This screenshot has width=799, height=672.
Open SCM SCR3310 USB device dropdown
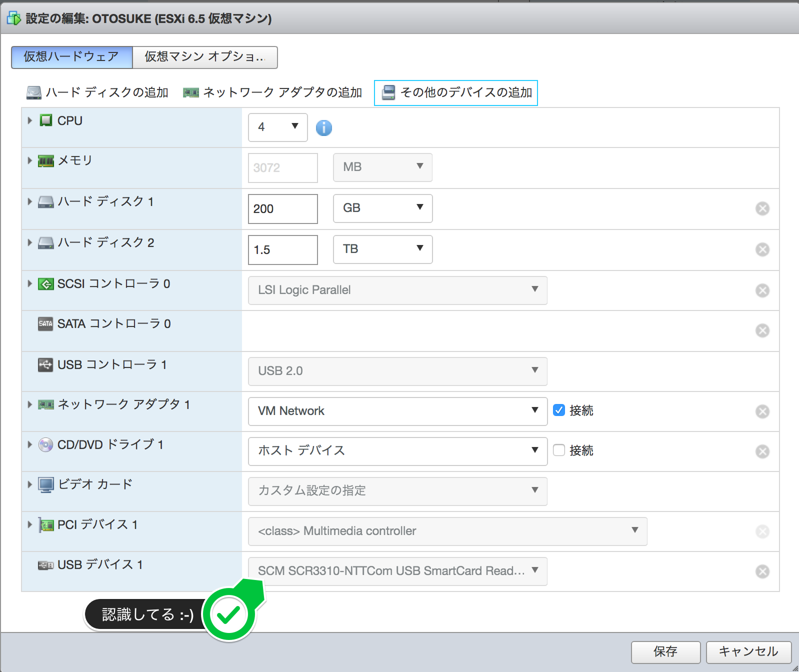pyautogui.click(x=398, y=571)
